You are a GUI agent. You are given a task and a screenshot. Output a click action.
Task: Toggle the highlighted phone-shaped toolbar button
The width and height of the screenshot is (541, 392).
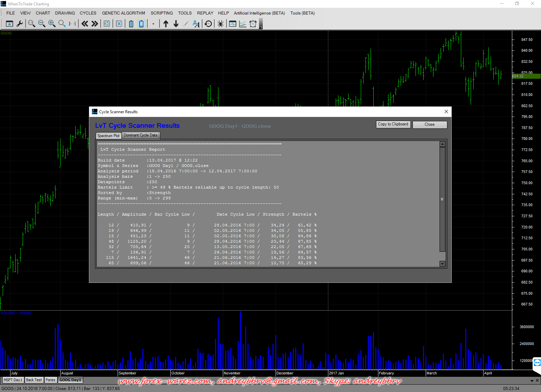click(141, 24)
